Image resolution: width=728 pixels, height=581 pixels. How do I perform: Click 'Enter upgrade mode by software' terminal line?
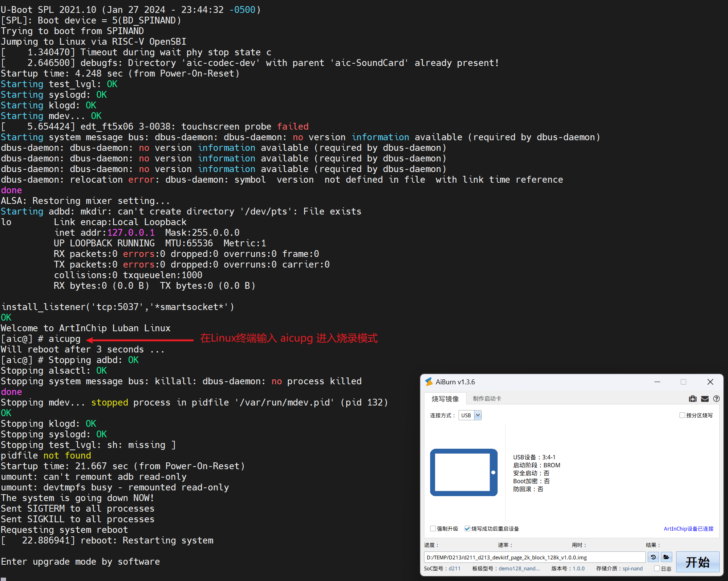coord(80,562)
